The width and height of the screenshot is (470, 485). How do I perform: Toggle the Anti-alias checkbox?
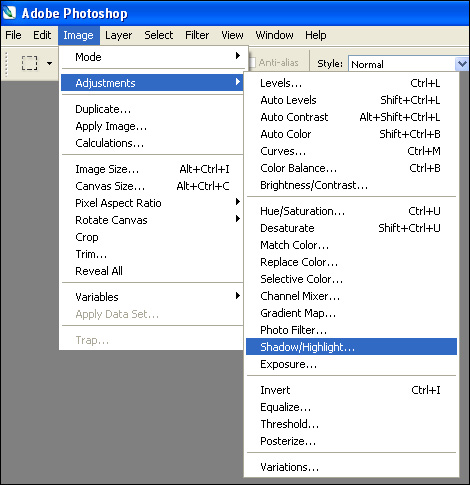(x=252, y=63)
